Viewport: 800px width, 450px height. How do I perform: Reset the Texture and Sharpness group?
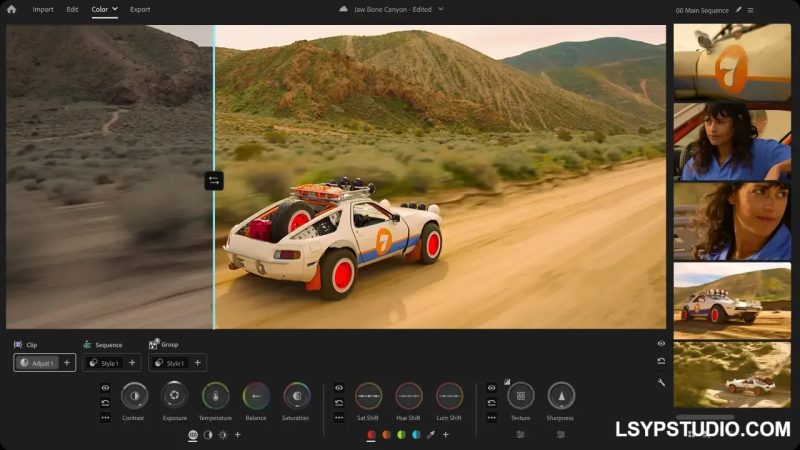click(x=491, y=403)
